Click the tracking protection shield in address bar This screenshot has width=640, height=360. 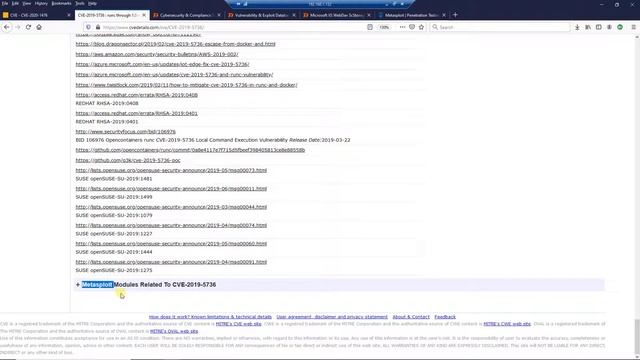88,27
